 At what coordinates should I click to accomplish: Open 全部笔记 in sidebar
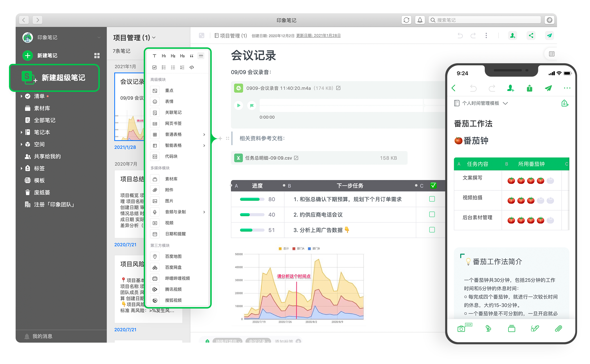(x=45, y=120)
